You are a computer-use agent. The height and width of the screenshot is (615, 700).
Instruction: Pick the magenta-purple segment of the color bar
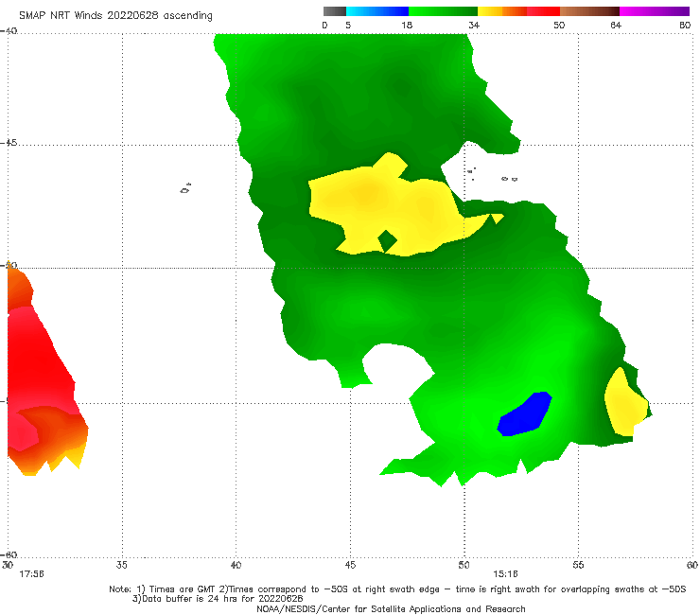point(655,11)
